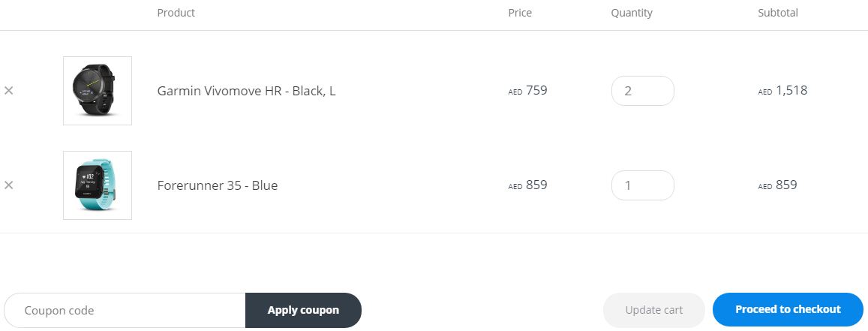Open the Forerunner 35 blue watch thumbnail
Screen dimensions: 868x331
point(98,185)
